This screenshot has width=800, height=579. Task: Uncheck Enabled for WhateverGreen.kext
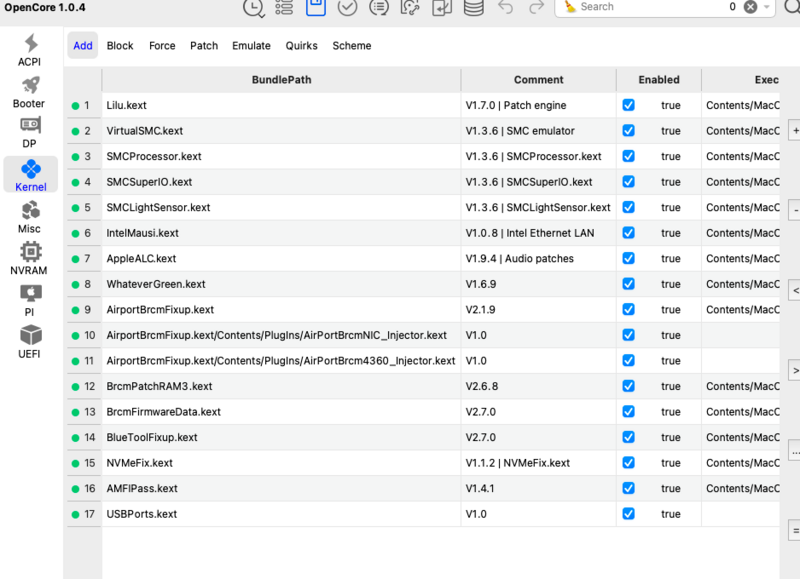click(628, 284)
